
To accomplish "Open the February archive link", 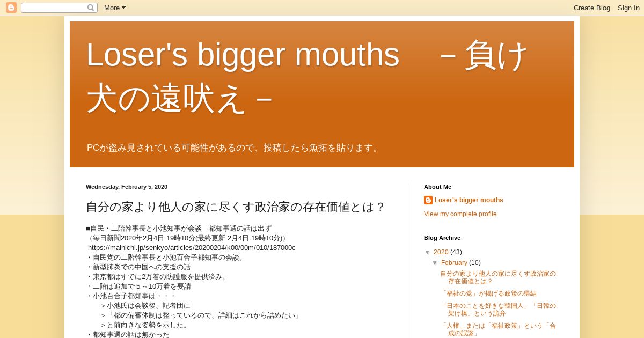I will pos(454,263).
